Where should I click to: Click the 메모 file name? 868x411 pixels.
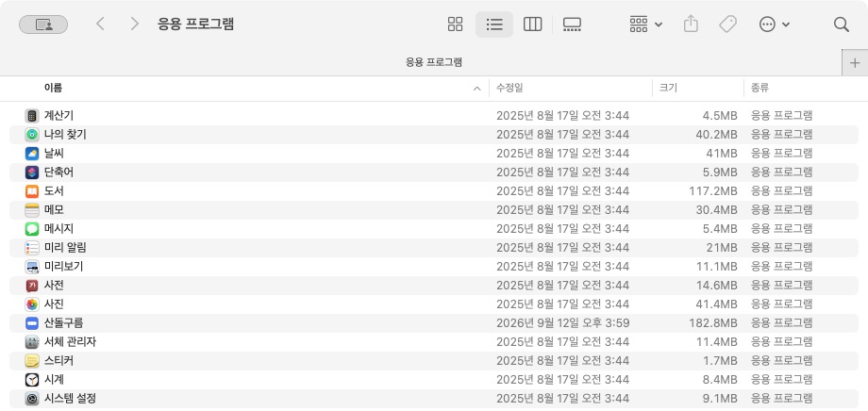coord(55,209)
